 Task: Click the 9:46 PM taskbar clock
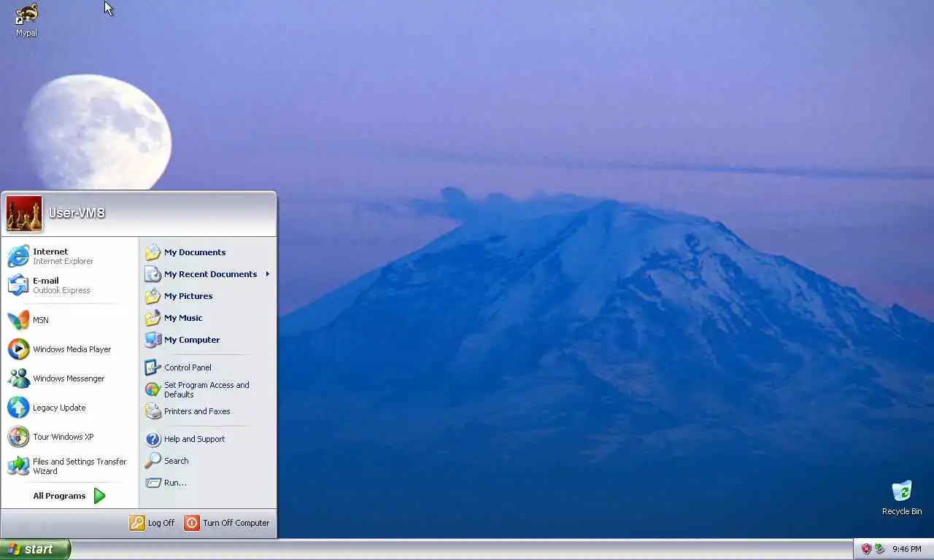point(907,549)
